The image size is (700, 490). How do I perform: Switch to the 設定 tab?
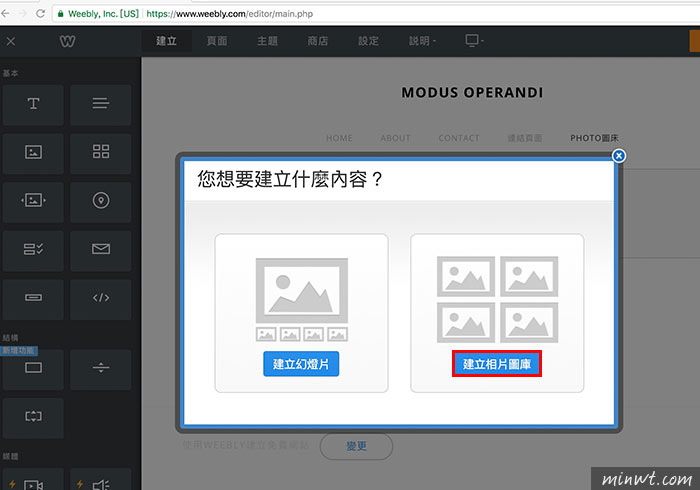click(x=368, y=41)
